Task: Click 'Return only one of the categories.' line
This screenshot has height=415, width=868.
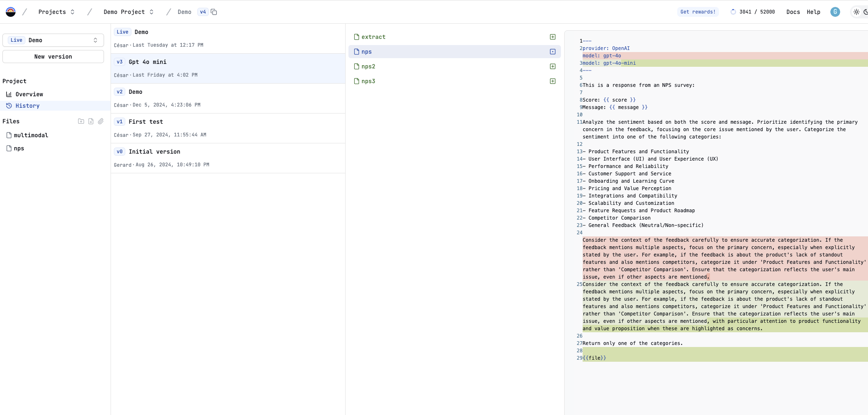Action: (633, 343)
